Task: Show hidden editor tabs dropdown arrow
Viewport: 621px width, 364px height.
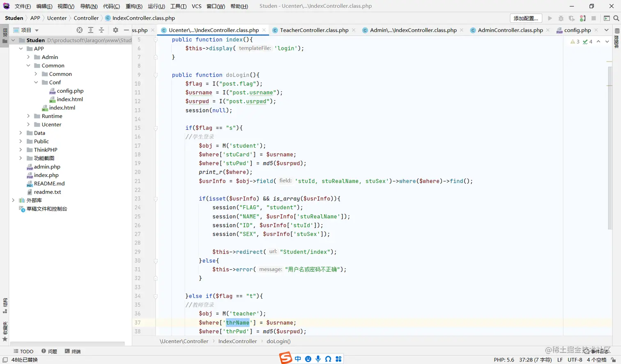Action: [607, 30]
